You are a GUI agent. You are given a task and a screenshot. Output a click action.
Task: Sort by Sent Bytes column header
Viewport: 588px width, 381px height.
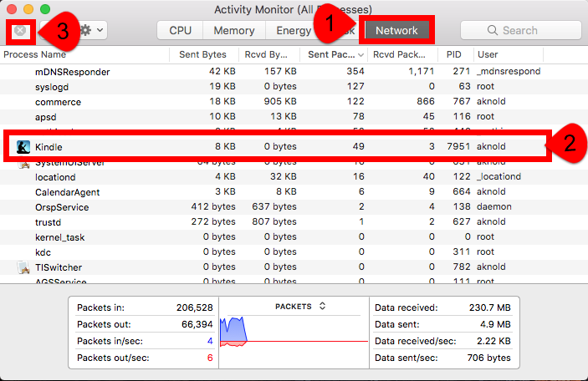coord(202,54)
